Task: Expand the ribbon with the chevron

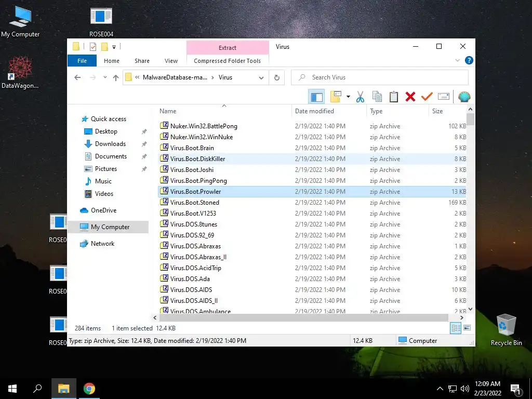Action: pos(457,60)
